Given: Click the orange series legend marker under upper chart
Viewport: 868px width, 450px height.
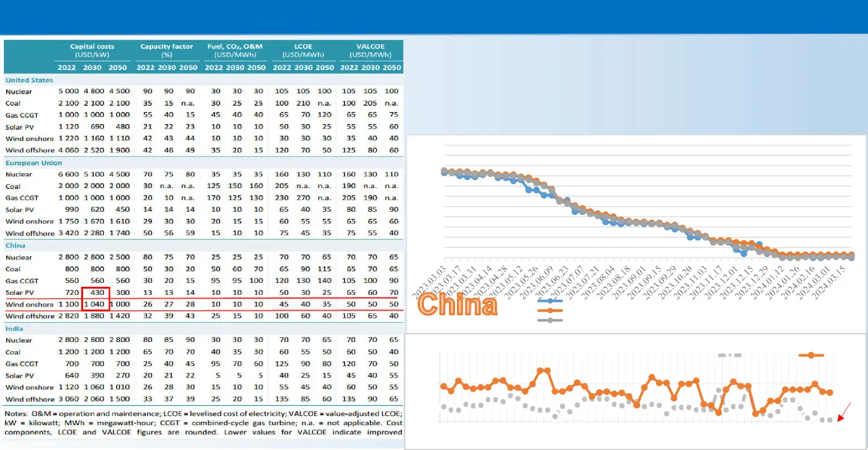Looking at the screenshot, I should [550, 310].
